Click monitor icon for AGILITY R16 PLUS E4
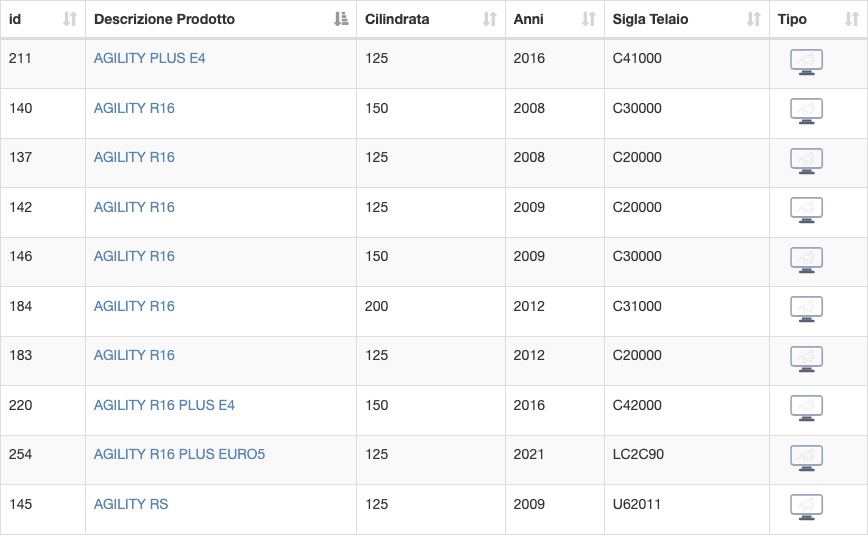 806,409
